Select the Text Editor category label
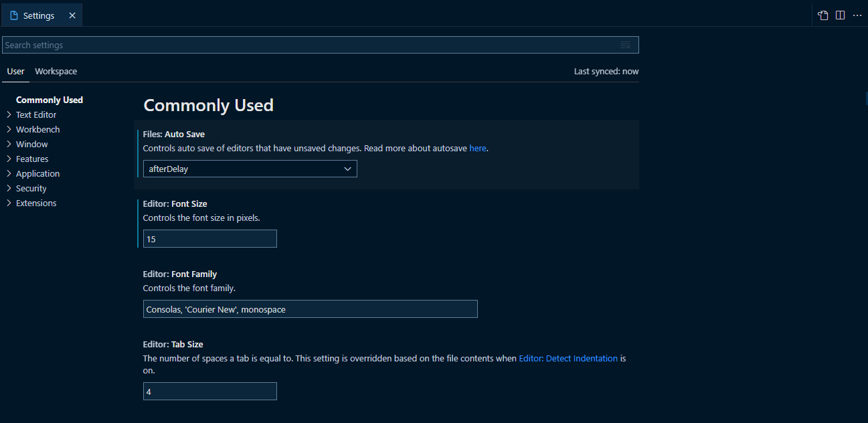The width and height of the screenshot is (868, 423). click(36, 114)
